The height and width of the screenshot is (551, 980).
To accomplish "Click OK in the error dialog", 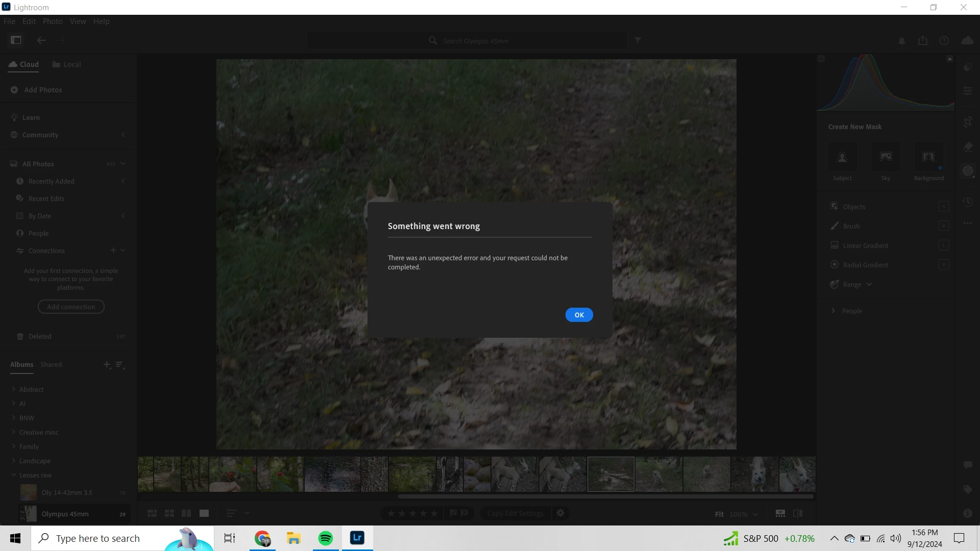I will click(579, 315).
